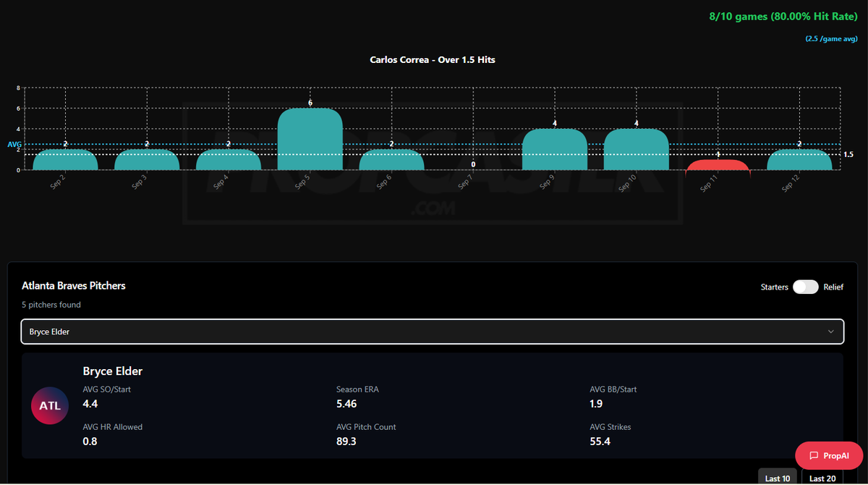Click the Sep 4 bar
The height and width of the screenshot is (485, 868).
click(x=229, y=159)
